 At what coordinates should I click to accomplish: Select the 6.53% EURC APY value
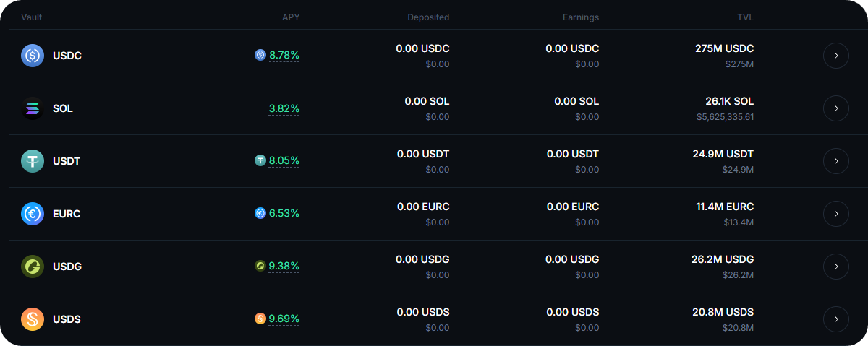coord(284,214)
